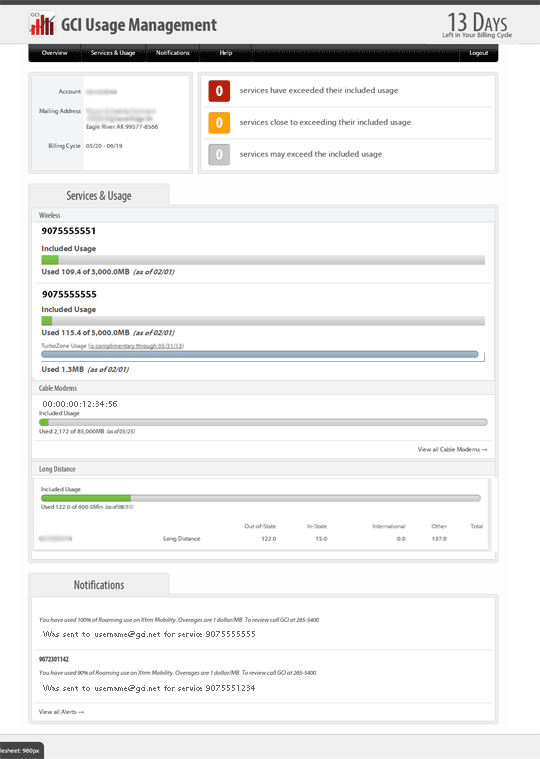Open the Services & Usage menu item
This screenshot has width=540, height=759.
pos(113,53)
